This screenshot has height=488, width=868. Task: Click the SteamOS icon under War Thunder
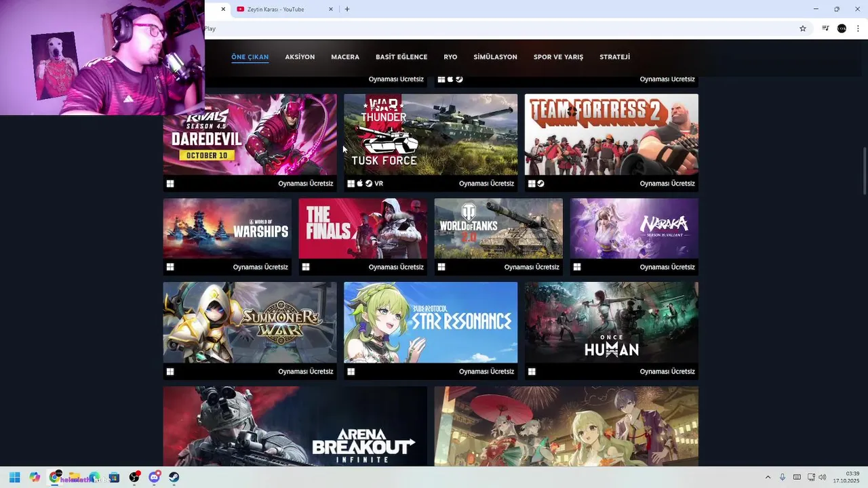coord(369,184)
